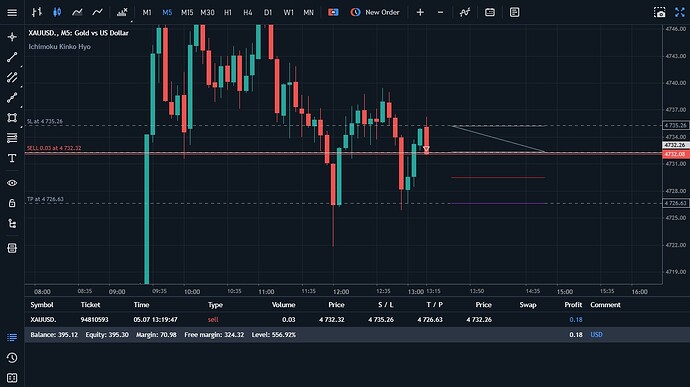Open the New Order dialog
Image resolution: width=690 pixels, height=387 pixels.
click(x=375, y=12)
